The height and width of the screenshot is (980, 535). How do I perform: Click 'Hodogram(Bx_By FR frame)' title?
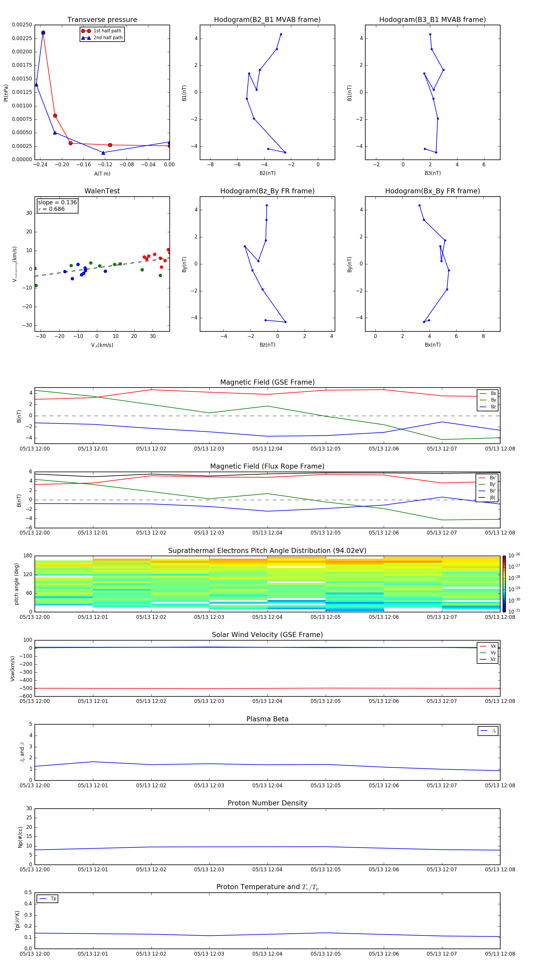tap(432, 191)
